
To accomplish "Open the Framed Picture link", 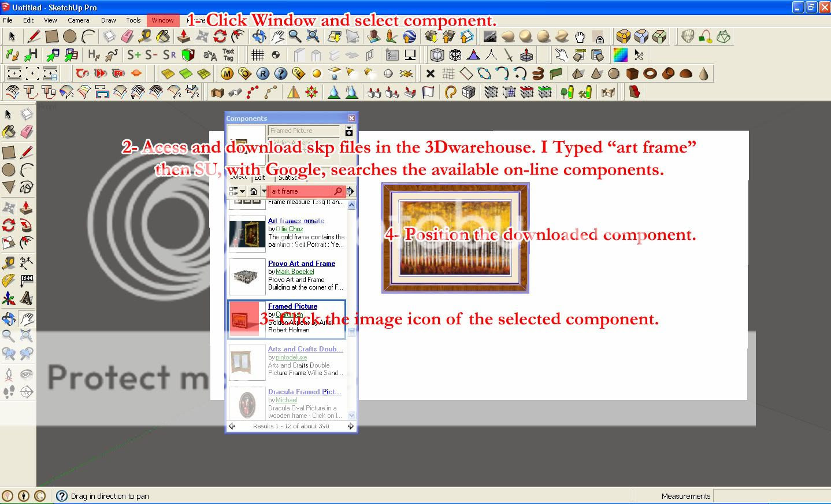I will pos(292,306).
